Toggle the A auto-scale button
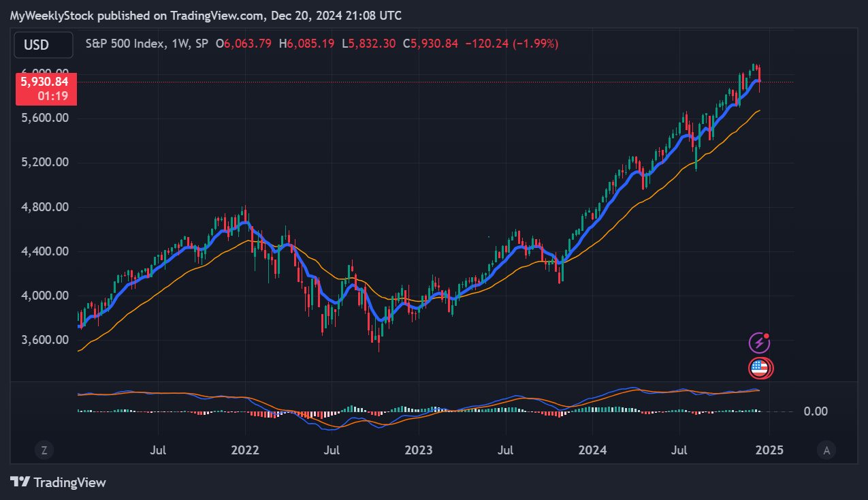Screen dimensions: 868x500 tap(826, 450)
